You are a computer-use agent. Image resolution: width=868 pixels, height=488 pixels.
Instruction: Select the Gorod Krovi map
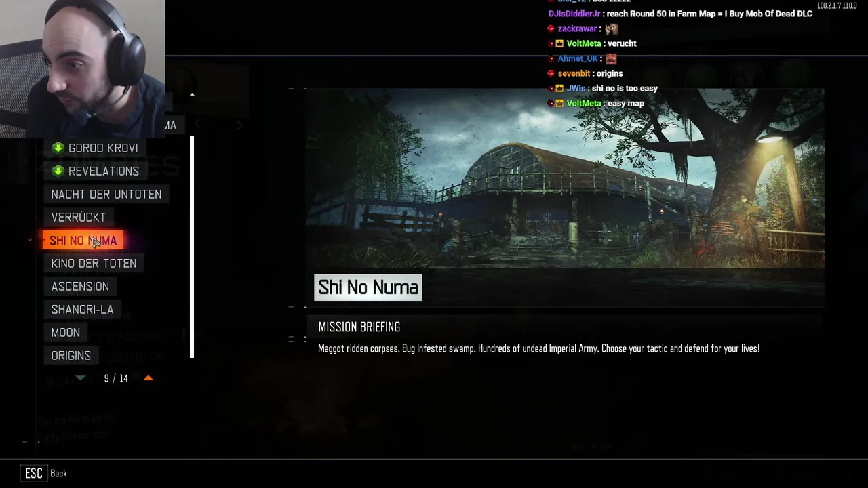coord(94,148)
